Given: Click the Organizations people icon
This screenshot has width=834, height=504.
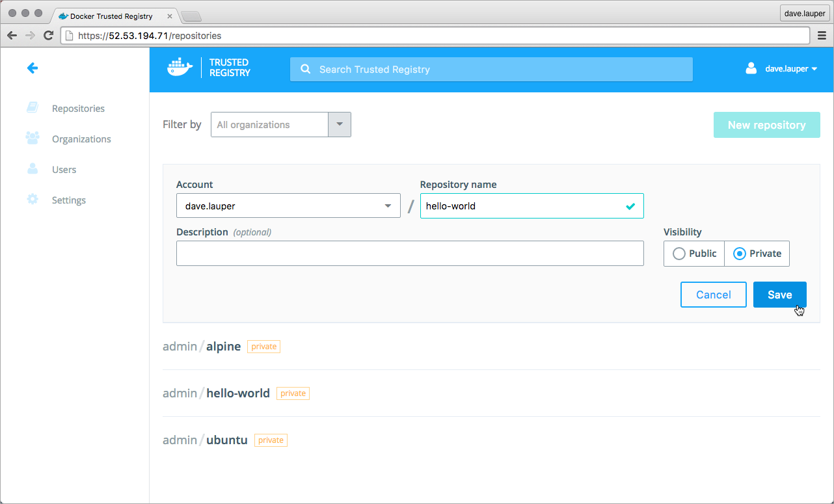Looking at the screenshot, I should [x=33, y=139].
